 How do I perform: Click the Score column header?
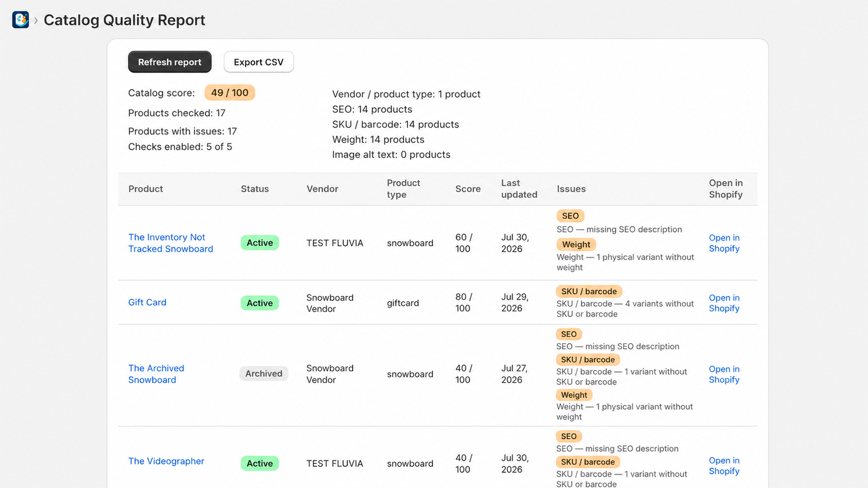click(x=468, y=189)
